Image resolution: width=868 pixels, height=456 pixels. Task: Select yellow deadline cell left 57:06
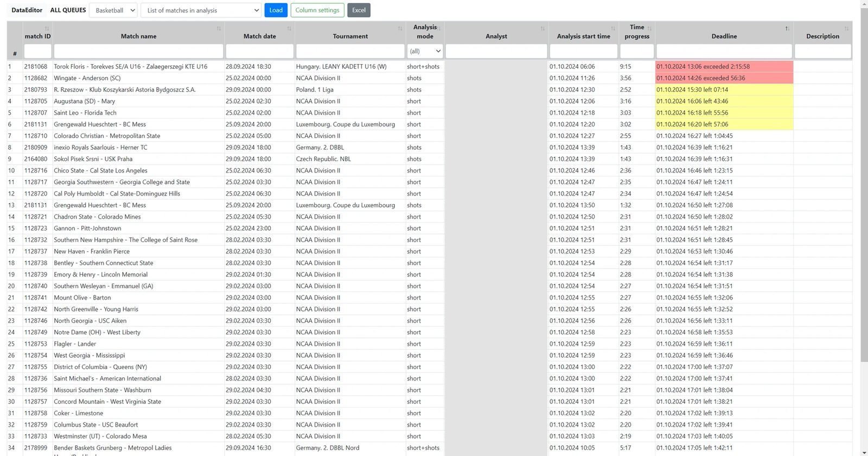[x=724, y=124]
